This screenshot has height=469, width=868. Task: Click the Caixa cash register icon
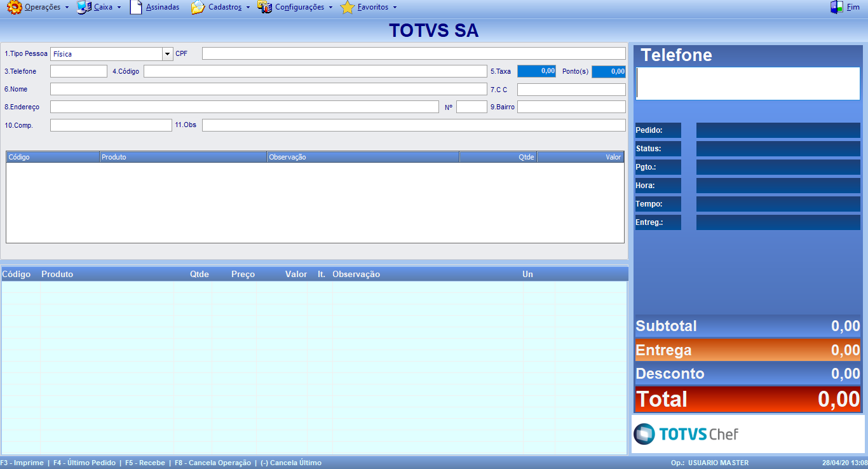85,8
